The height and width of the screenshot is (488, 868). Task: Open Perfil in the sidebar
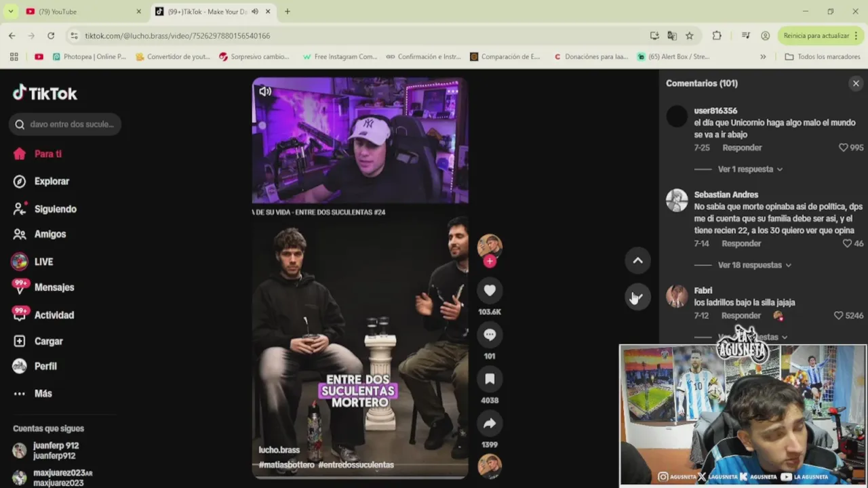(x=35, y=366)
